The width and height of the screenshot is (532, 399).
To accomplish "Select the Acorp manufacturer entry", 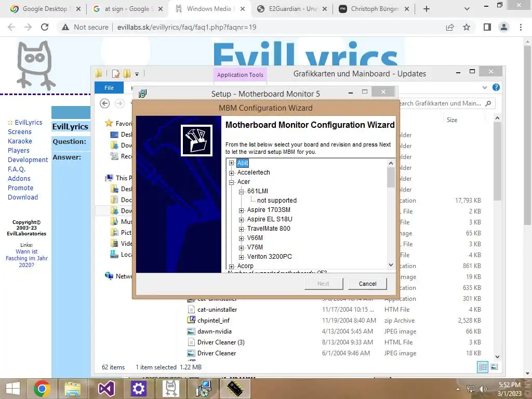I will pos(245,266).
